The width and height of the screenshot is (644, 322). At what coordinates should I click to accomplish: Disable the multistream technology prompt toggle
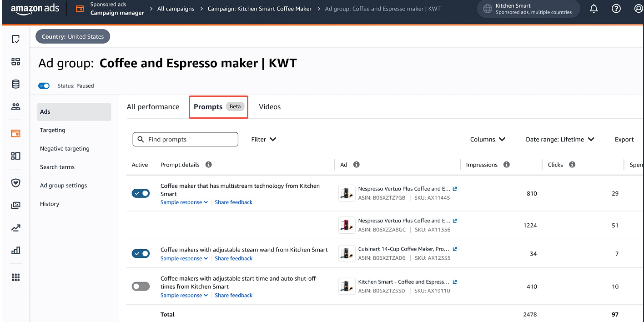click(141, 193)
